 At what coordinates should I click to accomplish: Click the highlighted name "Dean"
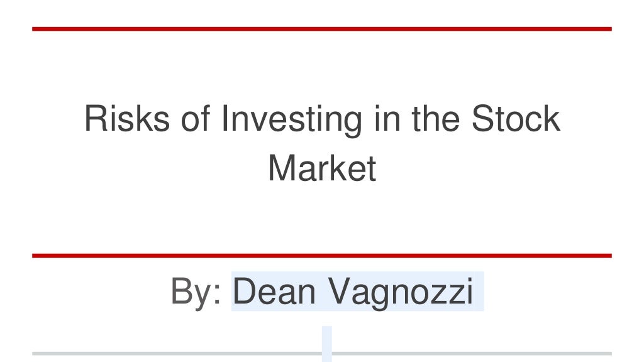274,291
